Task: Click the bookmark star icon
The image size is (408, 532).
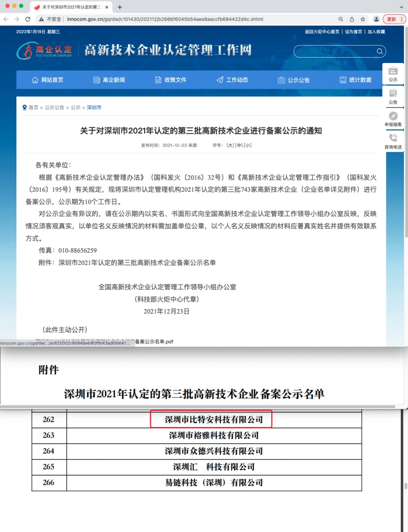Action: (363, 19)
